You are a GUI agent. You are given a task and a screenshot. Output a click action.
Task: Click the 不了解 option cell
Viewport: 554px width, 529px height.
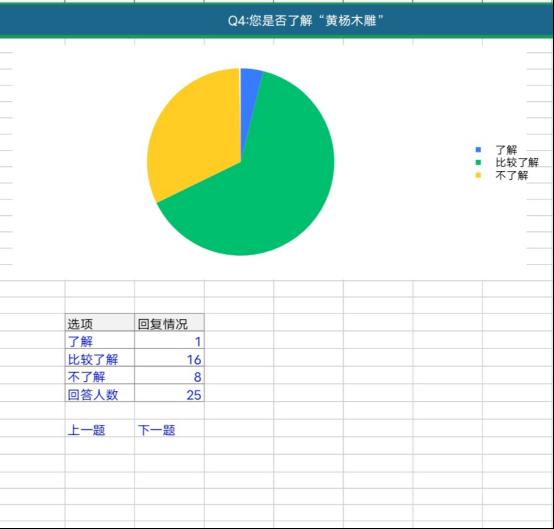click(100, 376)
